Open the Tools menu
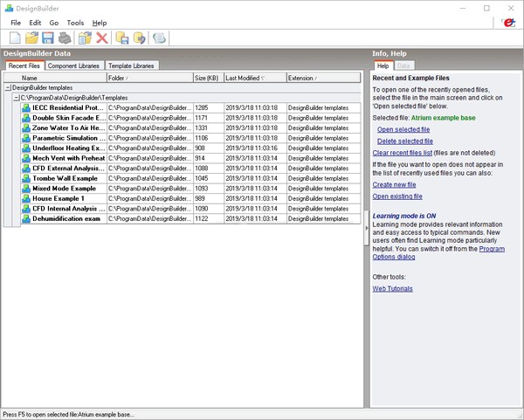This screenshot has height=420, width=524. [x=75, y=22]
